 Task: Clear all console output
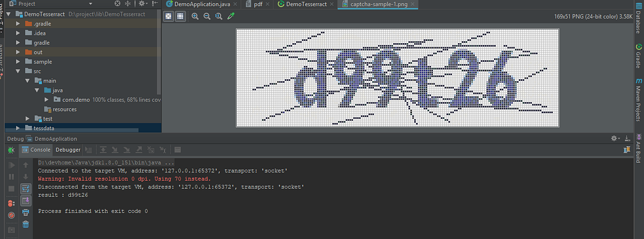(x=26, y=224)
